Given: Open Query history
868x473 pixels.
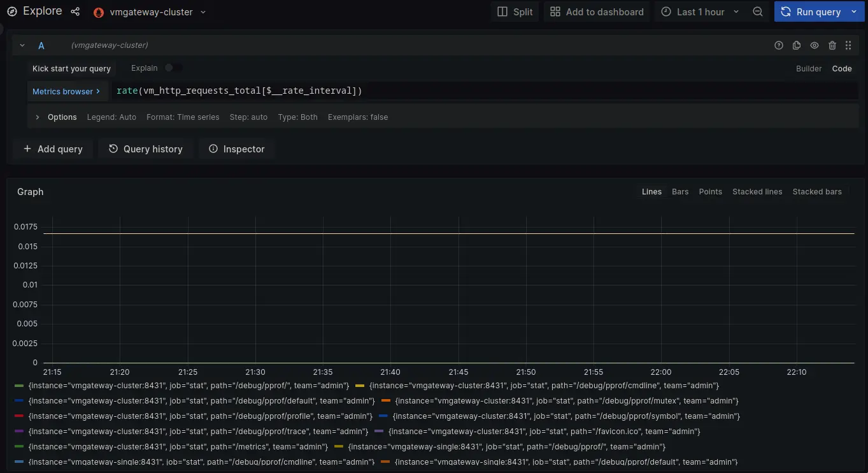Looking at the screenshot, I should [x=145, y=149].
